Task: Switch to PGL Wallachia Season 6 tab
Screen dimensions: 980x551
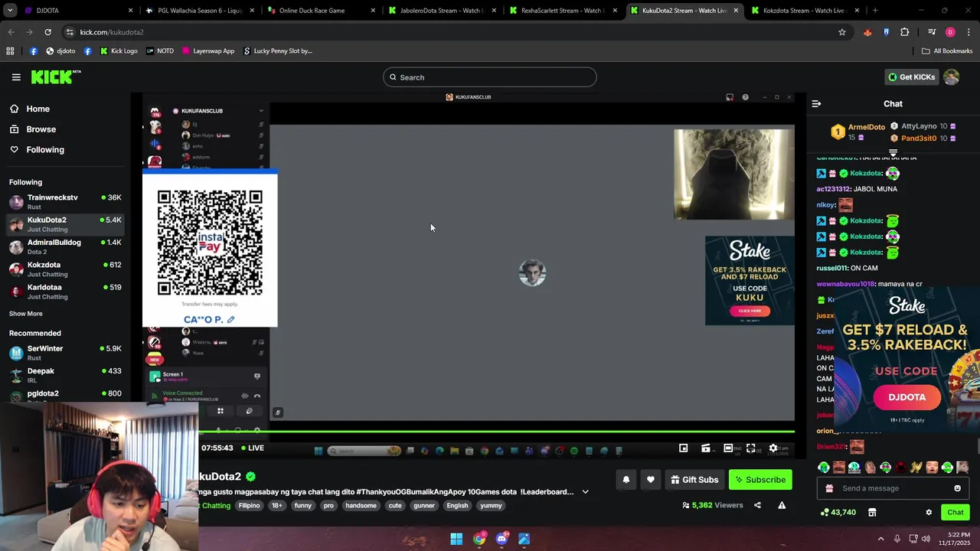Action: pyautogui.click(x=201, y=11)
